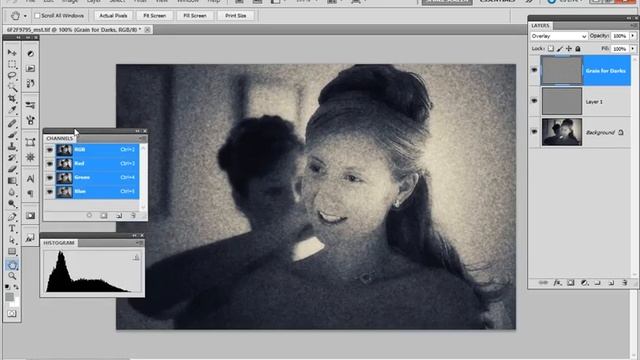
Task: Select the Zoom tool
Action: click(x=12, y=276)
